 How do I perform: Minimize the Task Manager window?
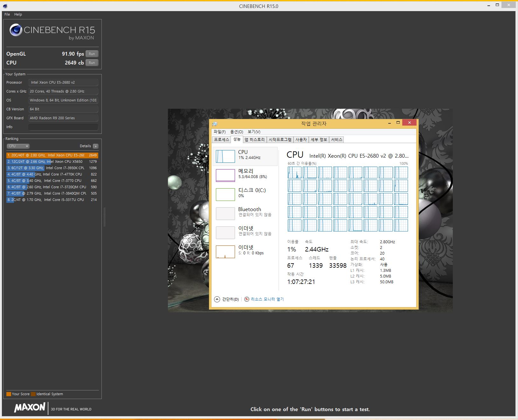[390, 123]
